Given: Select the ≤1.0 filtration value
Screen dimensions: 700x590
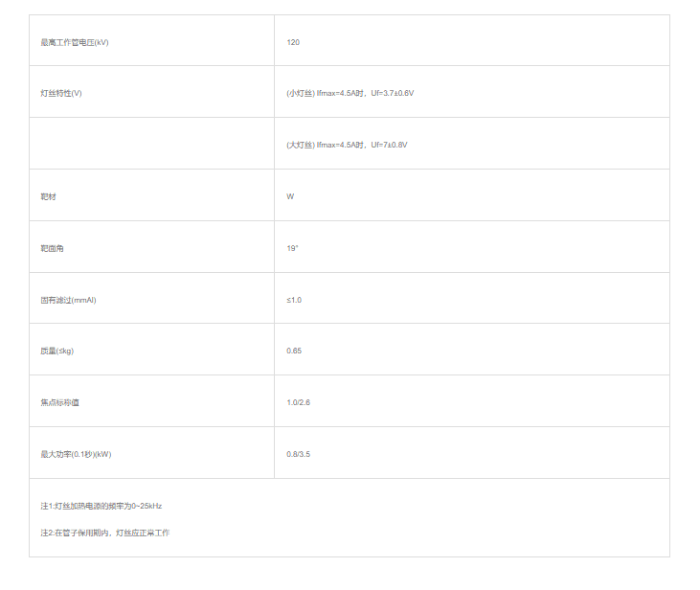Looking at the screenshot, I should (x=294, y=300).
